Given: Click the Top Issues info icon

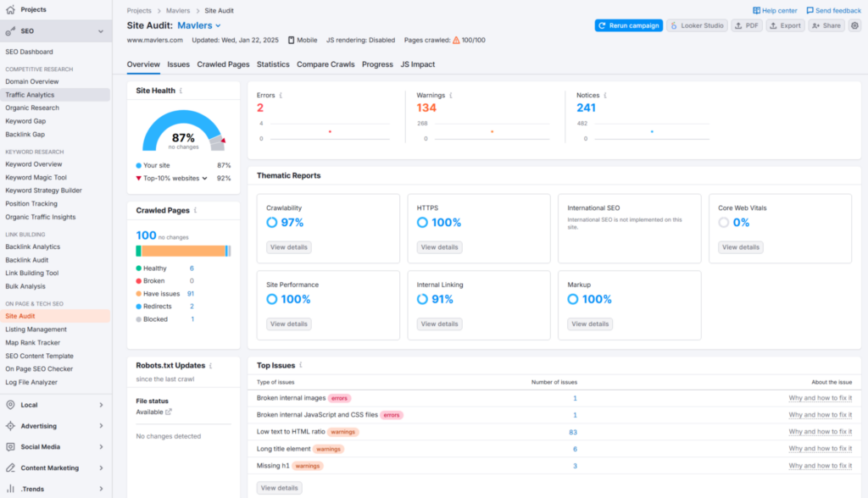Looking at the screenshot, I should click(301, 365).
